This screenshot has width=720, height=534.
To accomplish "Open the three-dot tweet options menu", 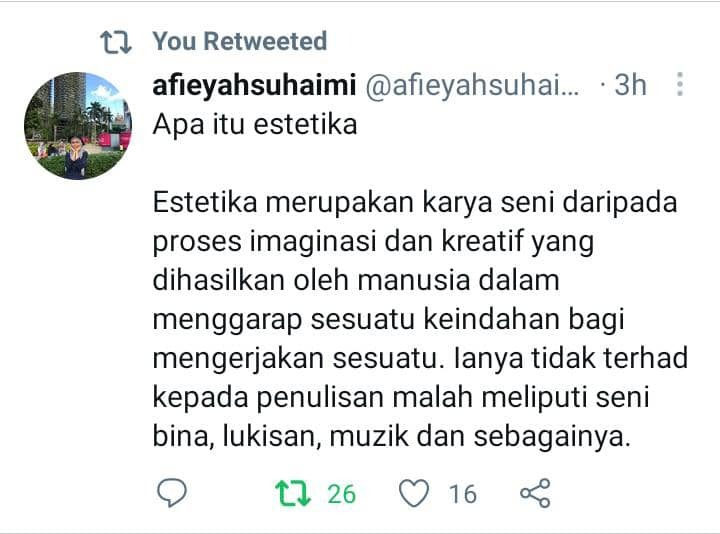I will tap(680, 84).
